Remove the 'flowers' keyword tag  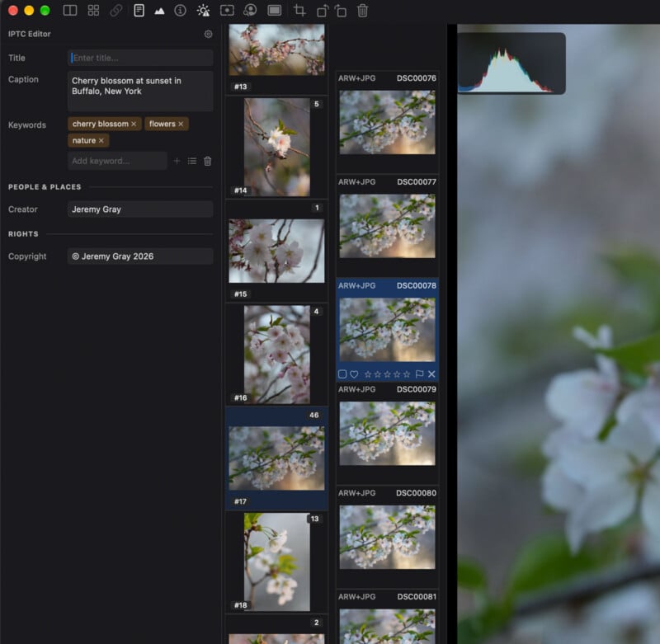(181, 124)
